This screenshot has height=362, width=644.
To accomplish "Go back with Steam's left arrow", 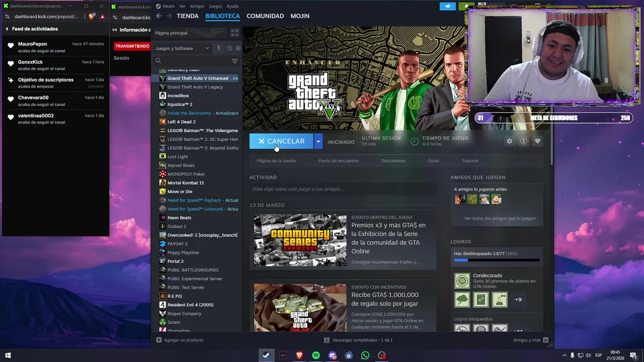I will point(158,16).
